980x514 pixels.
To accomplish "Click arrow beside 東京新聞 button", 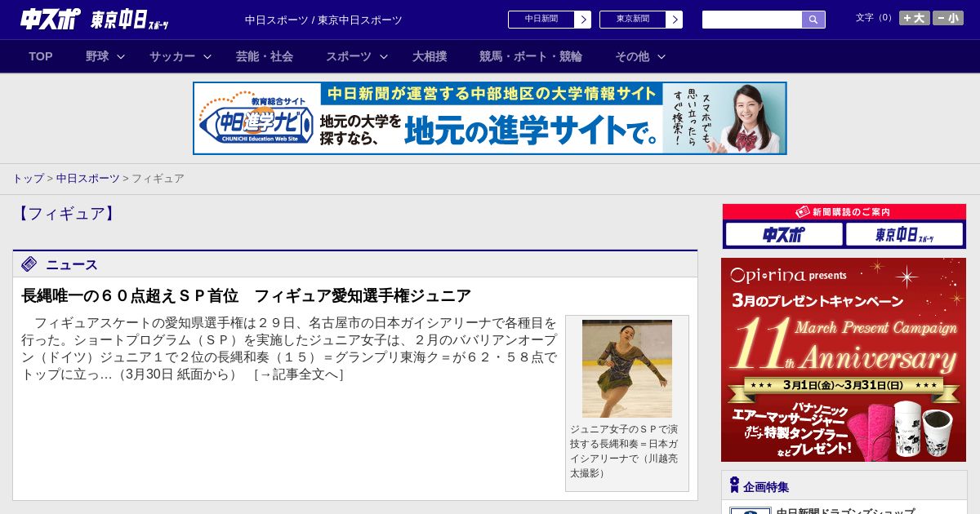I will [x=675, y=20].
